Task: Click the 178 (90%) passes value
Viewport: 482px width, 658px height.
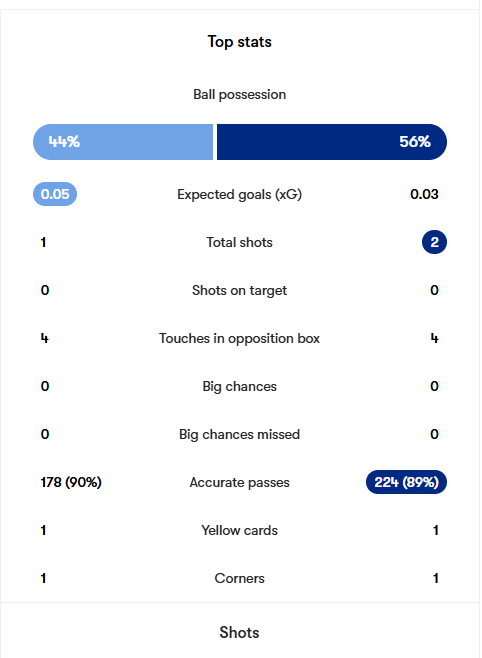Action: (x=71, y=482)
